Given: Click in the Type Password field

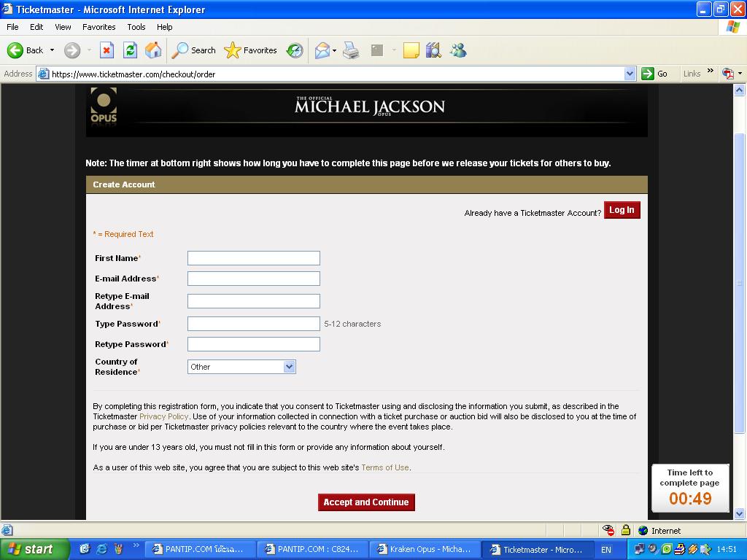Looking at the screenshot, I should pyautogui.click(x=253, y=324).
